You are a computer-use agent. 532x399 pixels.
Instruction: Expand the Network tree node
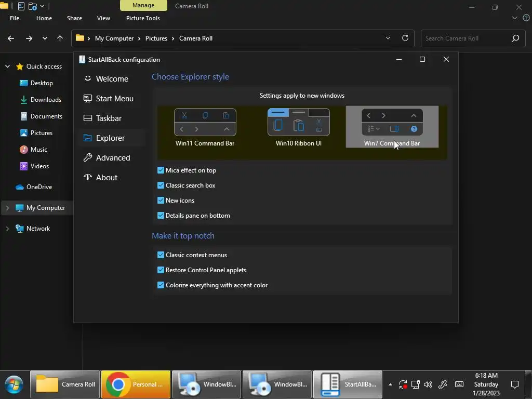tap(7, 229)
